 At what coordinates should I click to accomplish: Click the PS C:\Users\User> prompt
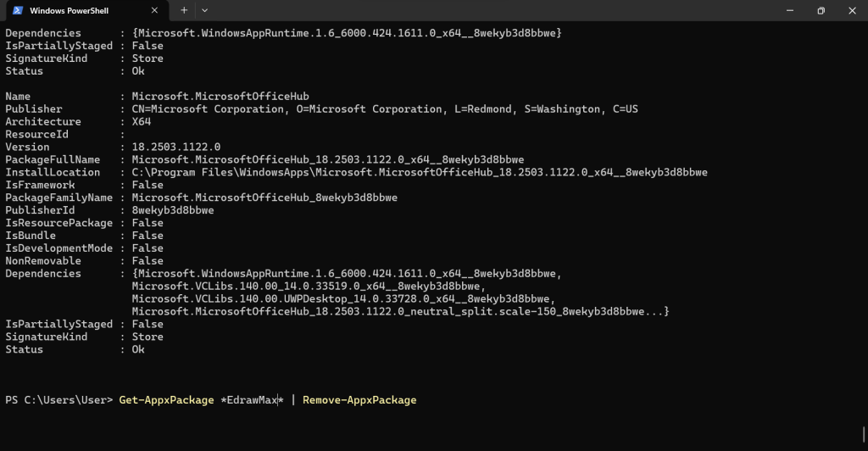(x=59, y=400)
